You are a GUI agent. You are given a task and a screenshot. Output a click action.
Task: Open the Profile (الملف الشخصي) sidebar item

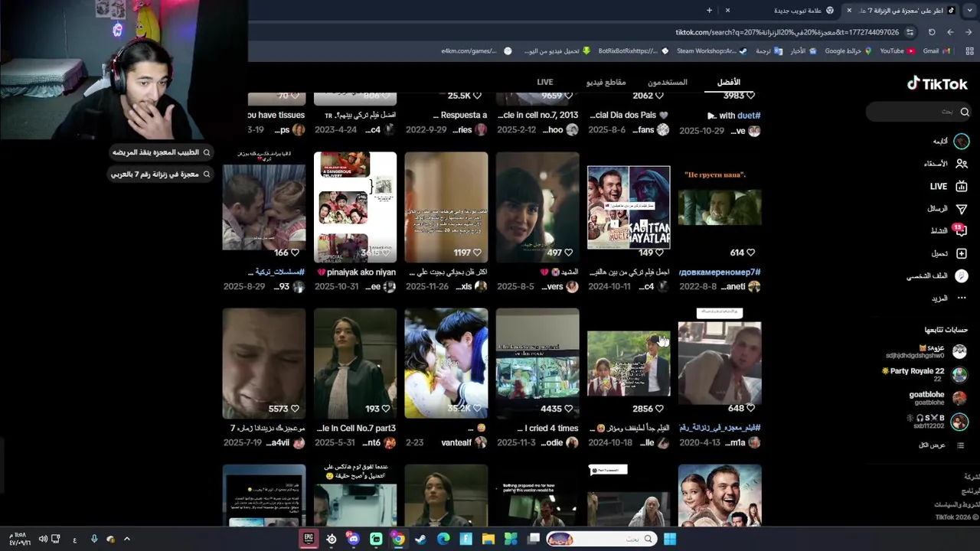[937, 275]
